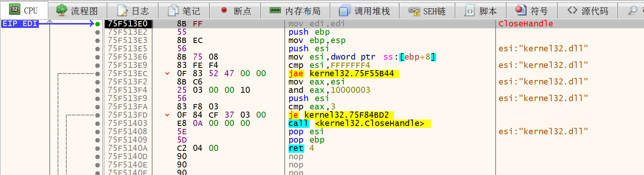Click the magnifier icon at tab bar end
Viewport: 644px width, 175px height.
(x=633, y=10)
